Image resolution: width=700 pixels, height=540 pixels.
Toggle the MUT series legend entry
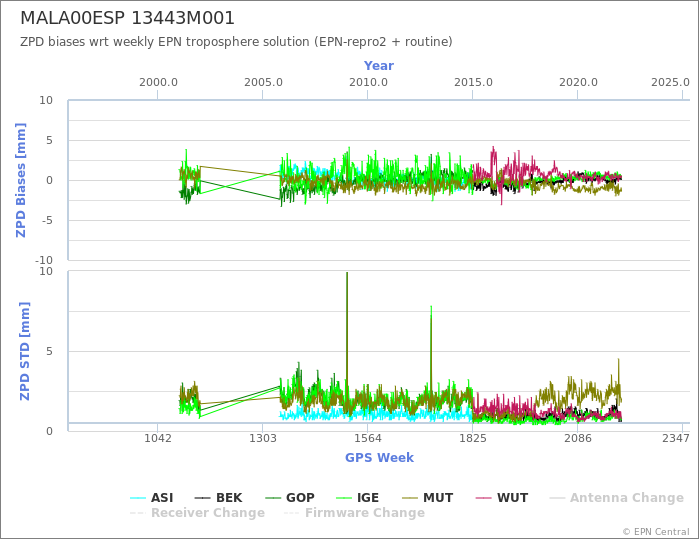click(427, 498)
